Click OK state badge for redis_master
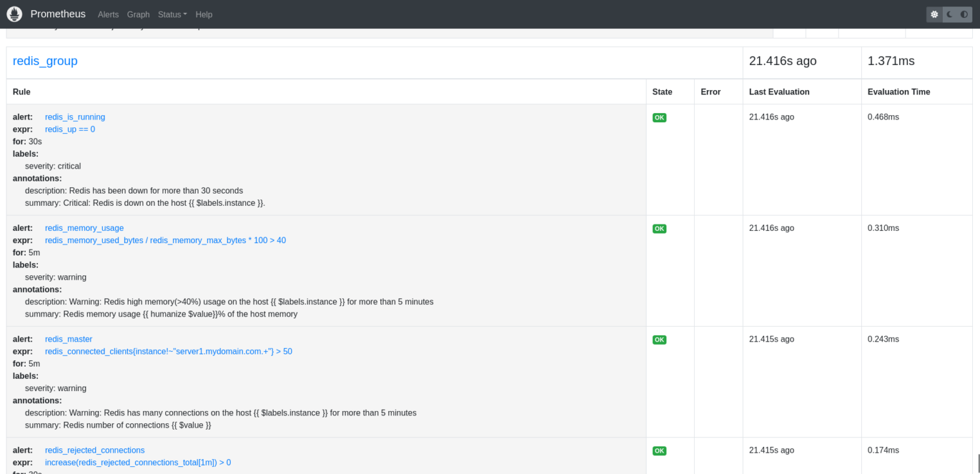The image size is (980, 474). 659,340
